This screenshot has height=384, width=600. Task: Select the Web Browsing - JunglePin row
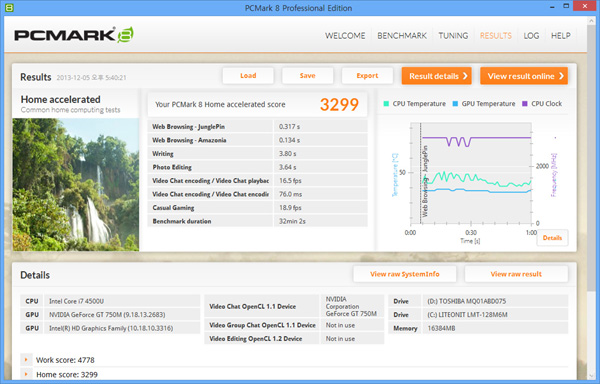click(258, 126)
